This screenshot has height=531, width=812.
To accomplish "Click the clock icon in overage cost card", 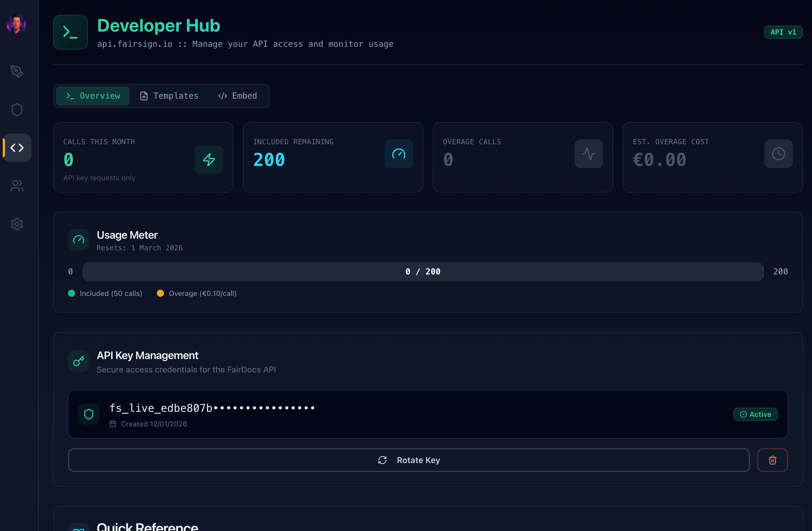I will tap(778, 154).
